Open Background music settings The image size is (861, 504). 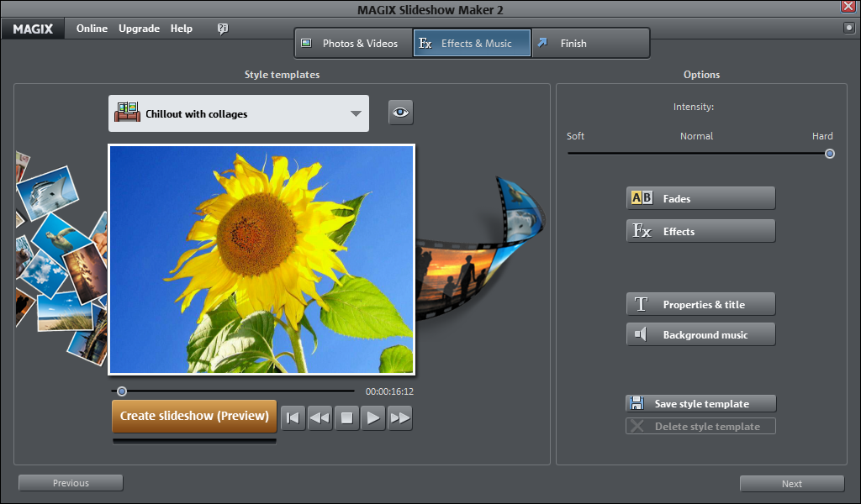point(700,334)
